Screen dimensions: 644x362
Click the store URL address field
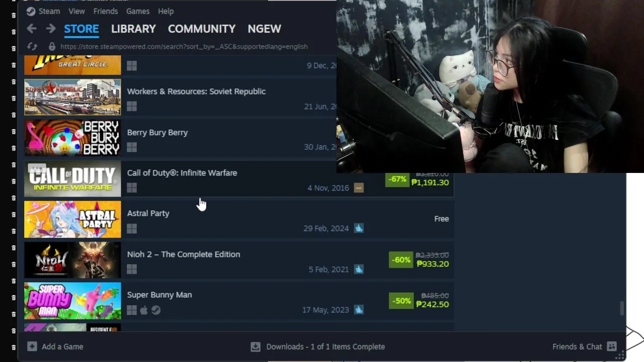184,46
